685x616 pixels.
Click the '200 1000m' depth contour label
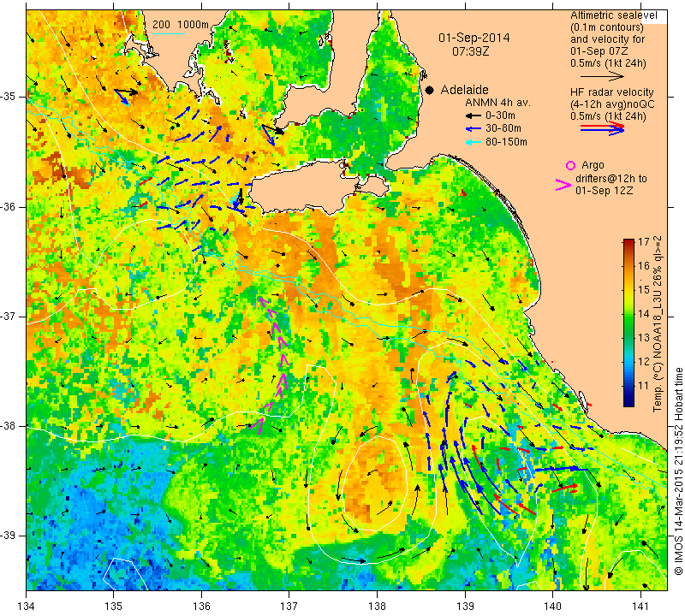tap(181, 25)
